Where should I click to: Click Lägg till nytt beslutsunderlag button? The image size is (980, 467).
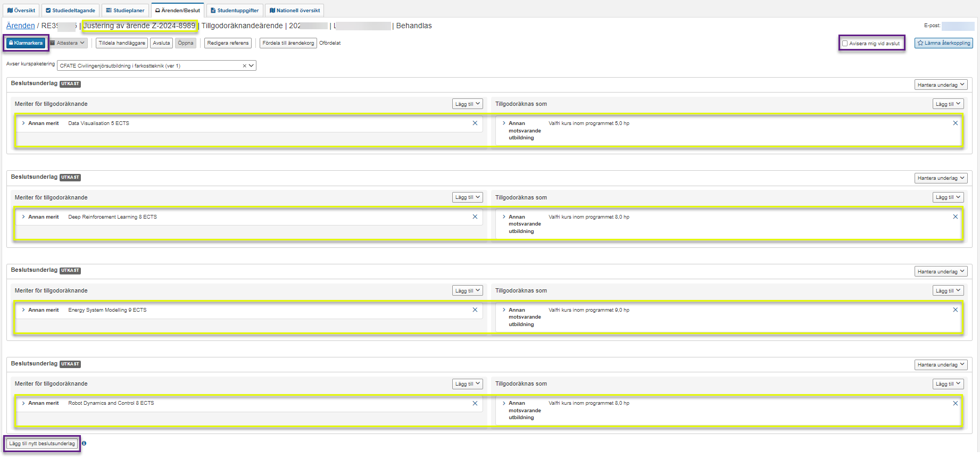42,444
